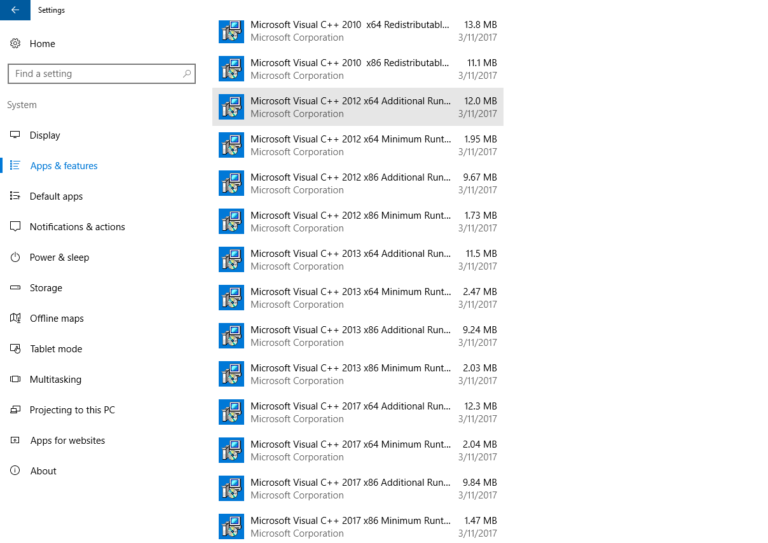Screen dimensions: 768x543
Task: Select Visual C++ 2012 x86 Minimum Runtime name
Action: [351, 215]
